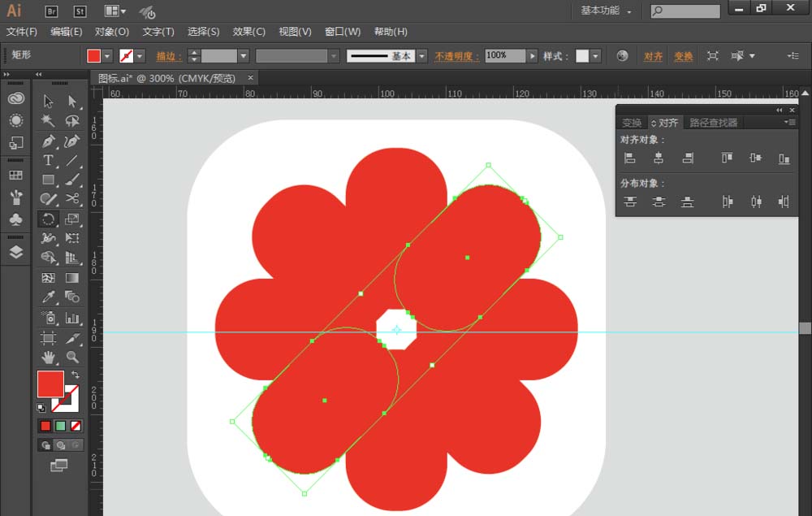
Task: Select the Paintbrush tool
Action: [72, 180]
